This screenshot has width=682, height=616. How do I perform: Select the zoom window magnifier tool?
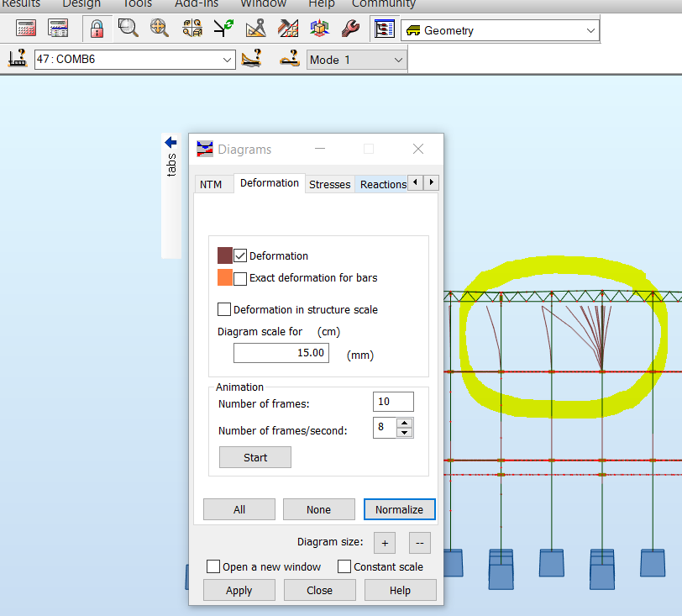pos(128,28)
